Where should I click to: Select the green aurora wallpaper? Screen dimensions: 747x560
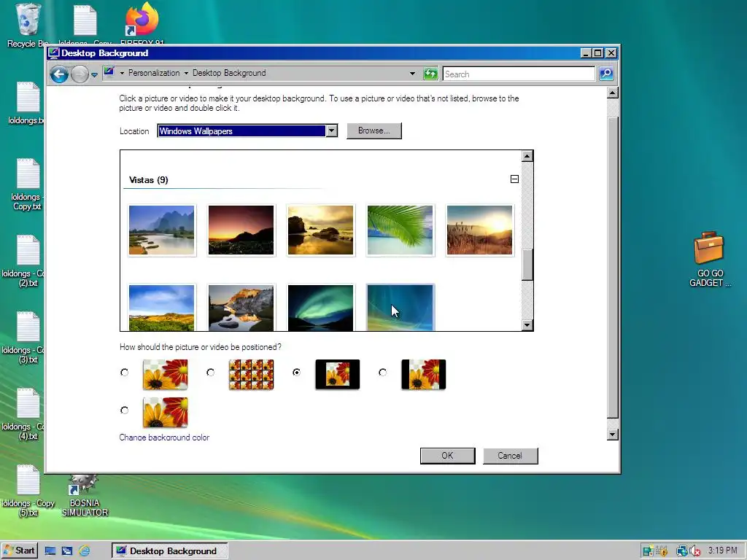point(321,307)
